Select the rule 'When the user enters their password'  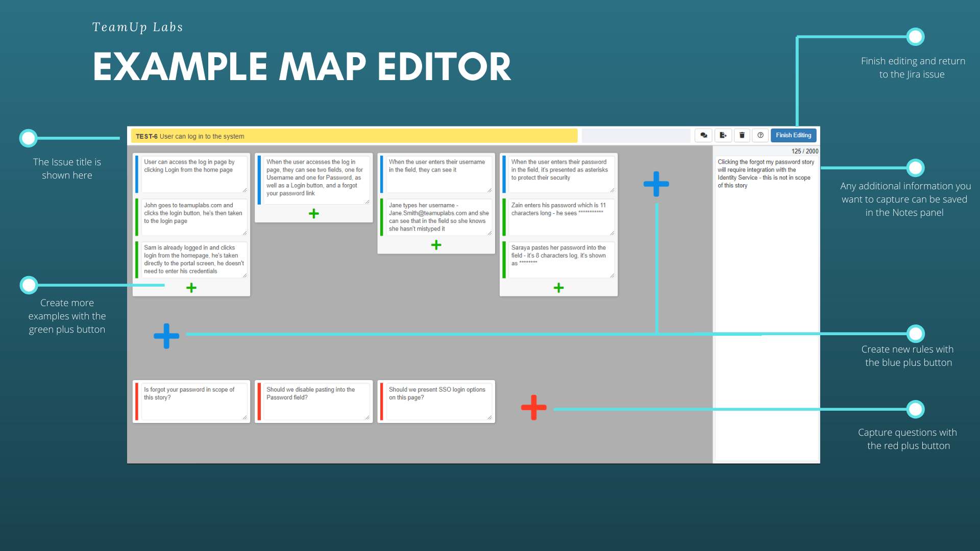click(x=561, y=174)
